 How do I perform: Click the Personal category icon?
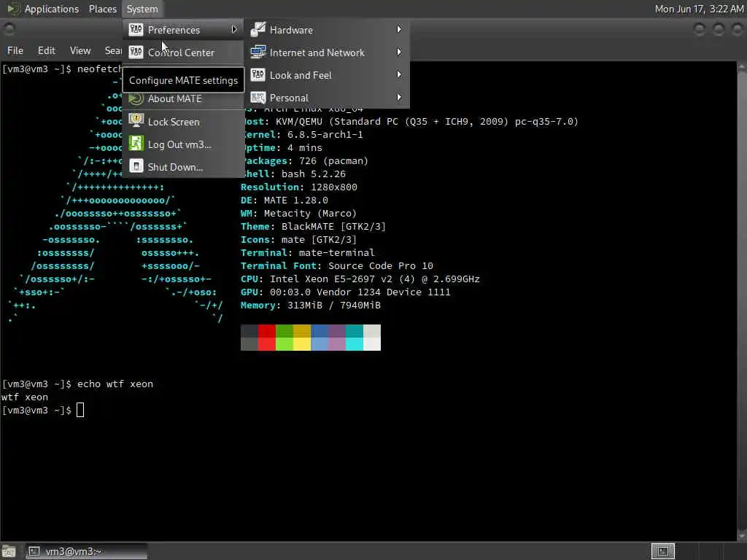coord(258,98)
